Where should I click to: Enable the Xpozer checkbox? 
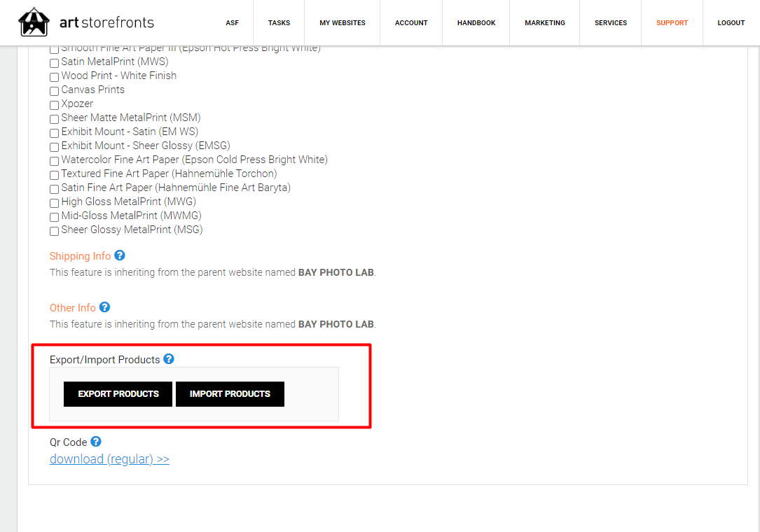pos(55,105)
